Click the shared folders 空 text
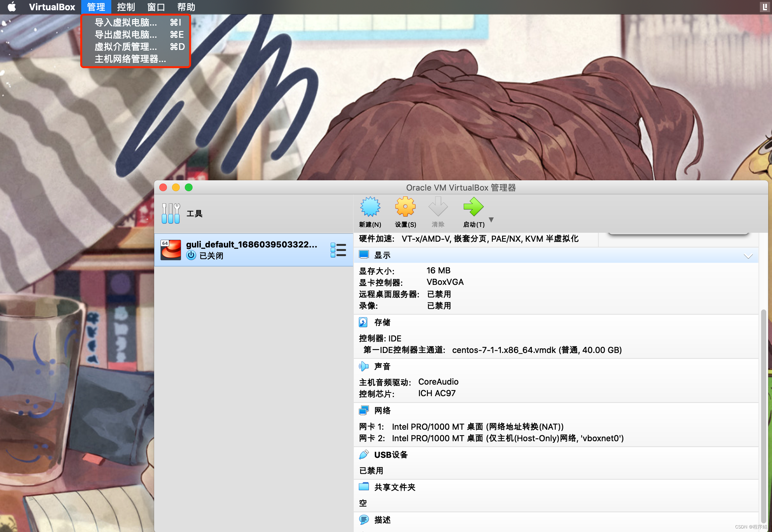 363,503
